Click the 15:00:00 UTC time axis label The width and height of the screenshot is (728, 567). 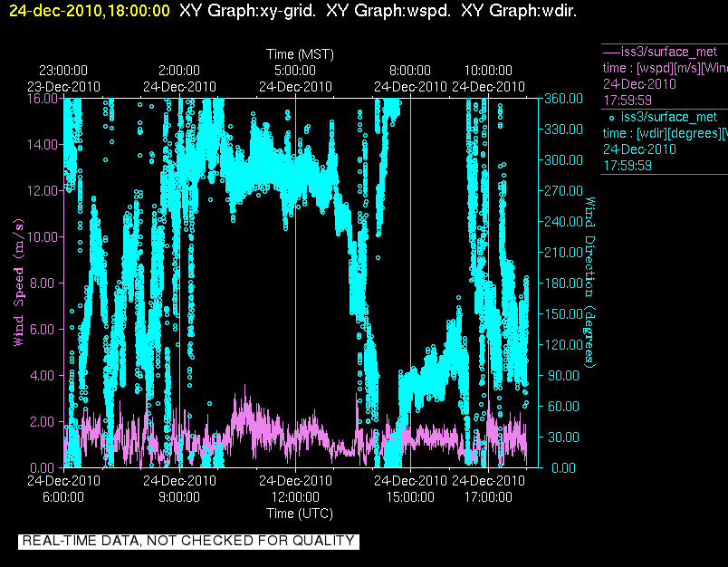[410, 497]
